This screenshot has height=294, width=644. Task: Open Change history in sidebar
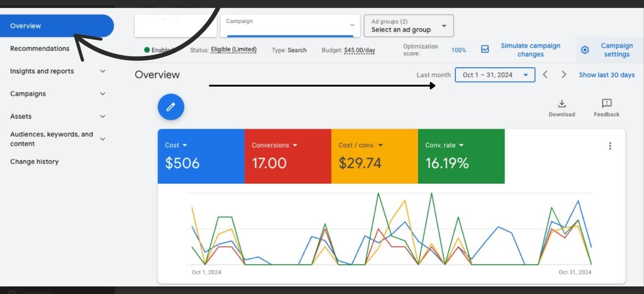point(34,162)
